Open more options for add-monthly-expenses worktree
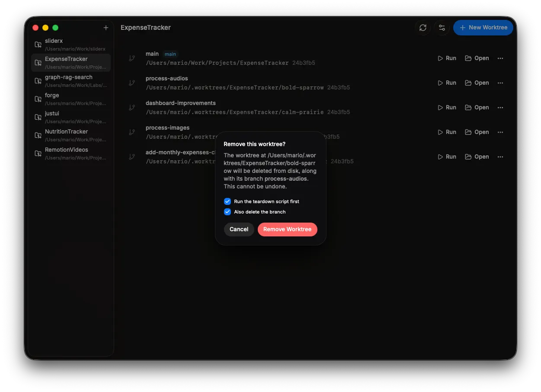541x392 pixels. [x=500, y=157]
